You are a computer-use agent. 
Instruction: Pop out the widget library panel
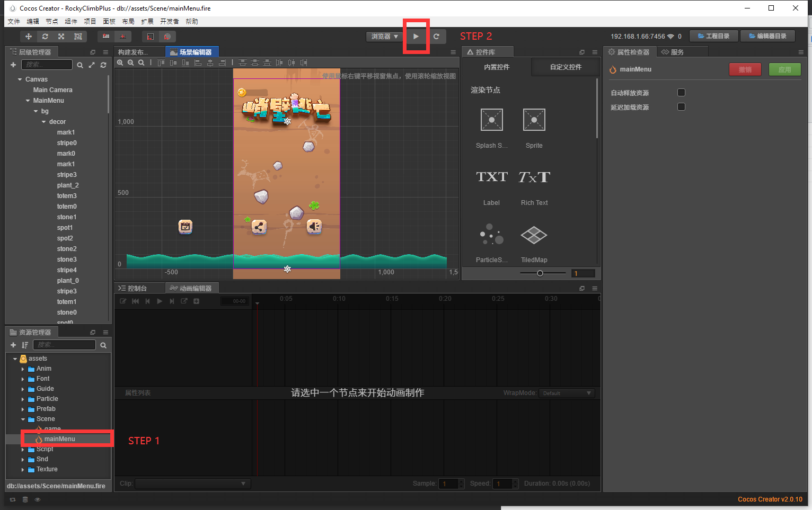coord(582,52)
